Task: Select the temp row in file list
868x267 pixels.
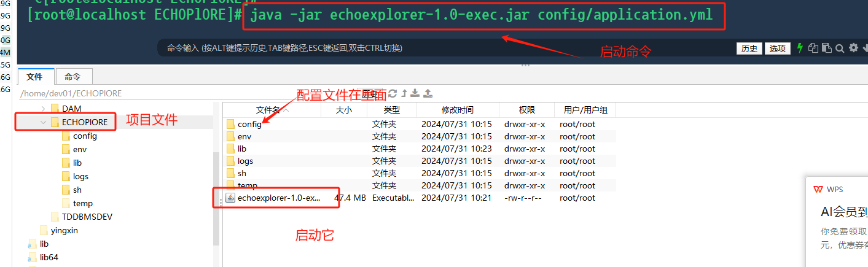Action: 421,185
